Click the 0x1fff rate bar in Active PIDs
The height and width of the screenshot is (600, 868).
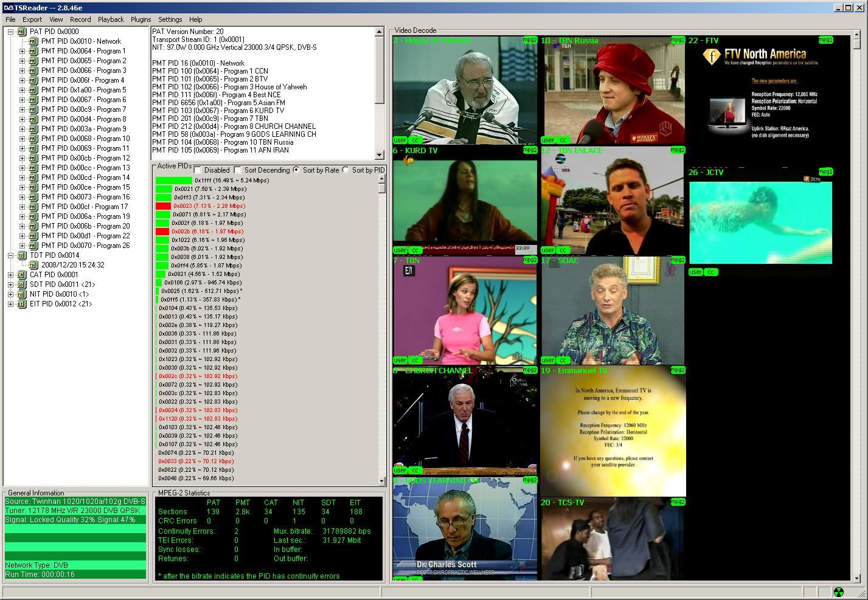click(174, 181)
